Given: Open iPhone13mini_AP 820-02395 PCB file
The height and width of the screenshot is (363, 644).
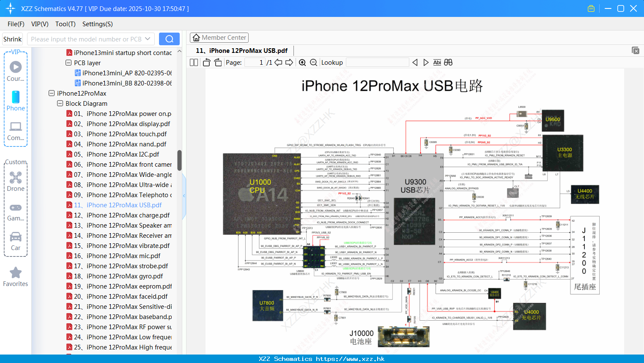Looking at the screenshot, I should 123,73.
